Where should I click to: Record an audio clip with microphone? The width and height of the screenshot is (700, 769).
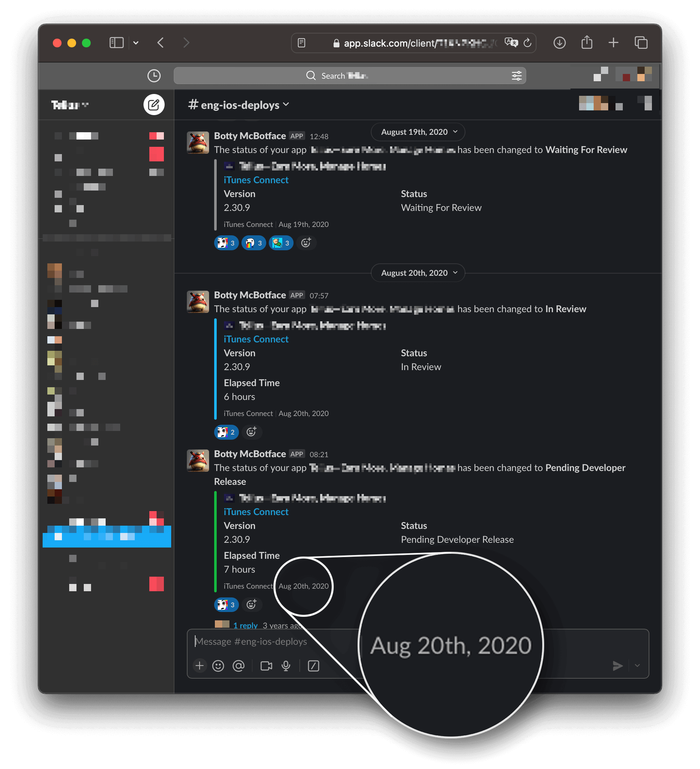click(x=286, y=666)
